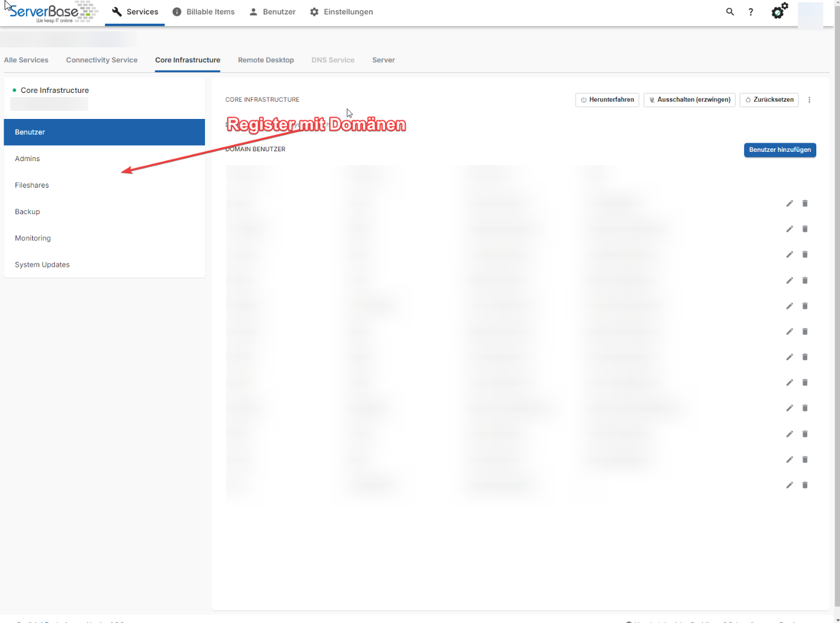Click the trash delete icon in first user row
840x623 pixels.
coord(805,203)
